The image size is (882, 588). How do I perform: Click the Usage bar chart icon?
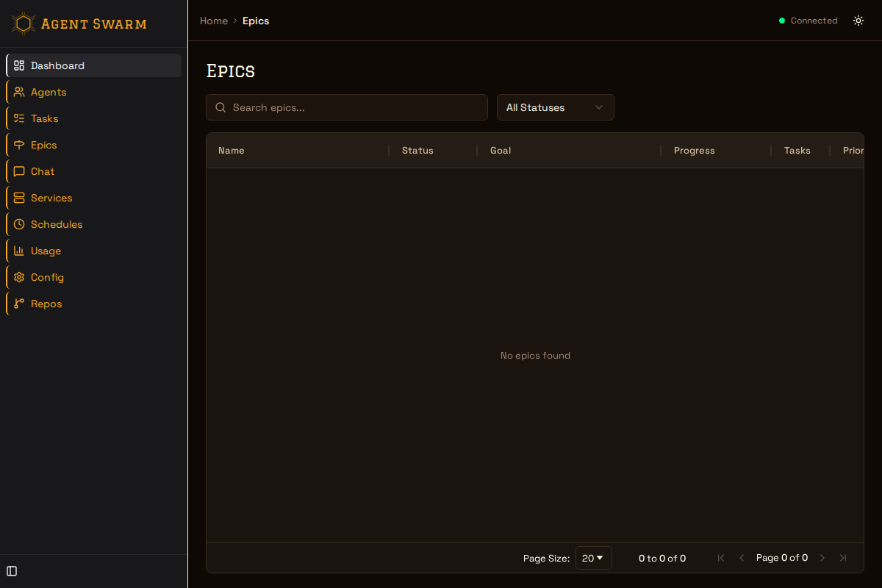19,251
